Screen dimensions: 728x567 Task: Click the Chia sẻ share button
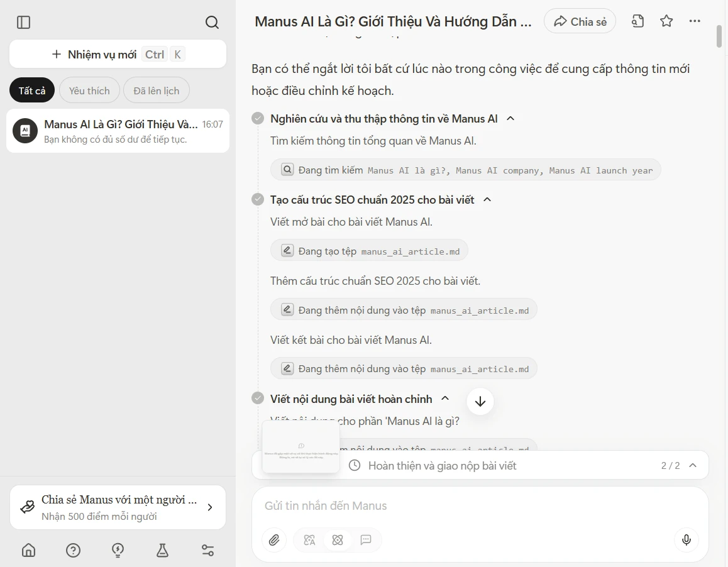click(580, 21)
